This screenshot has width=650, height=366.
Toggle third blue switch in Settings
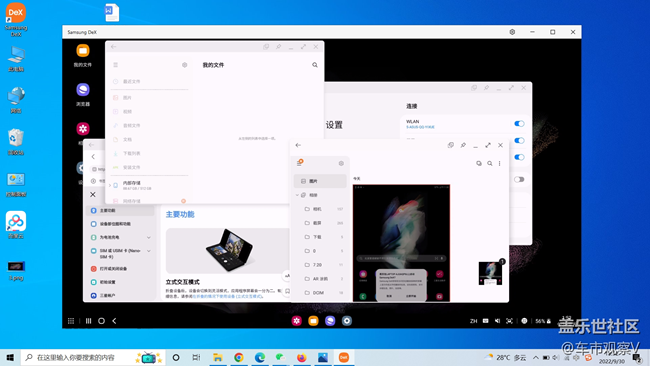519,157
